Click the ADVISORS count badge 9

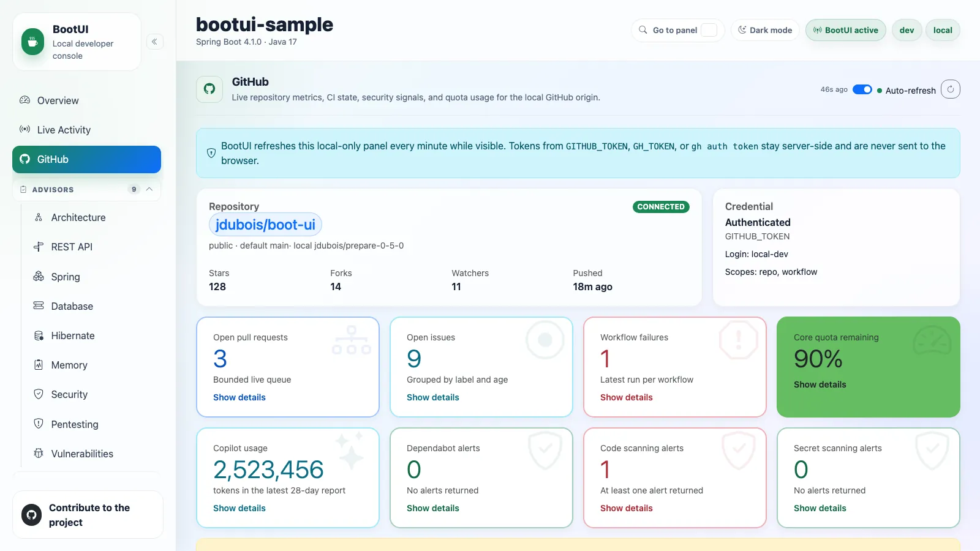(x=134, y=189)
